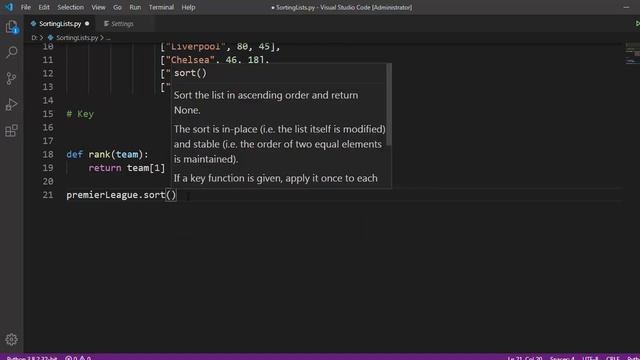The image size is (640, 360).
Task: Open the Terminal menu
Action: (x=161, y=7)
